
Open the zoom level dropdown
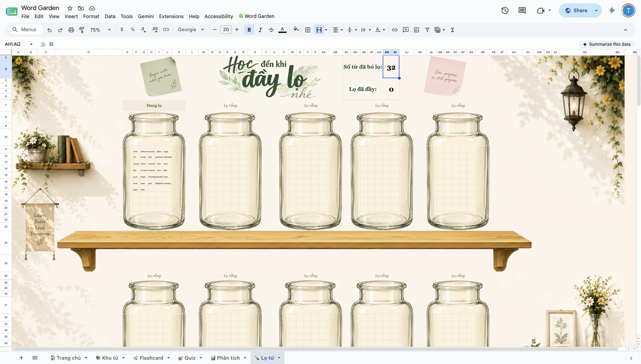pyautogui.click(x=100, y=30)
